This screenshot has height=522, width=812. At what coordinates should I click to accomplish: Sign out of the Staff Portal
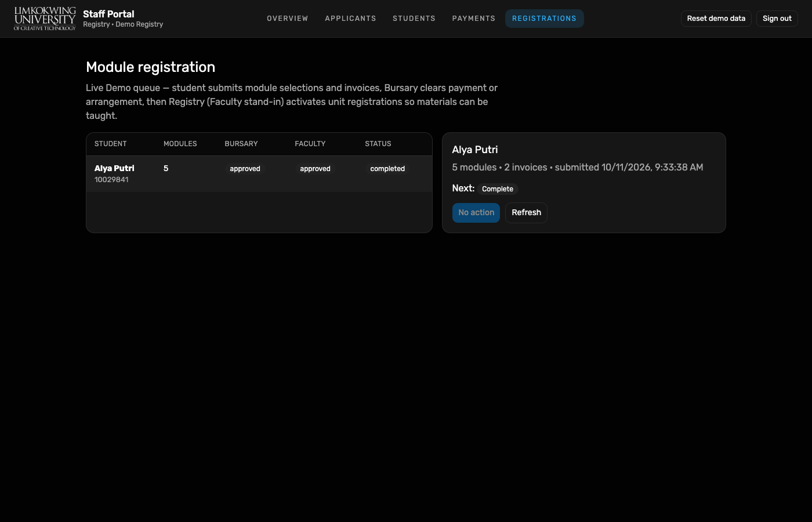(x=777, y=19)
